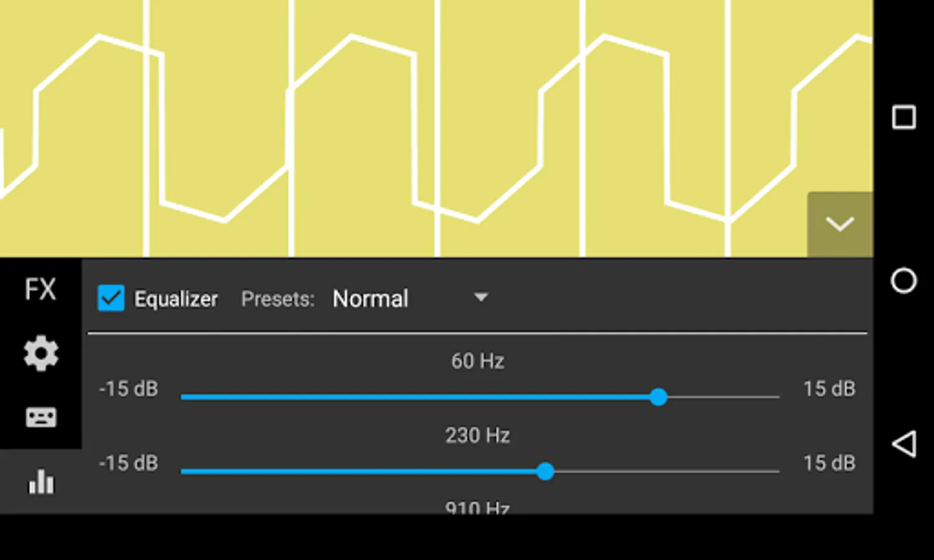Image resolution: width=934 pixels, height=560 pixels.
Task: Click the 60 Hz slider handle
Action: [x=658, y=397]
